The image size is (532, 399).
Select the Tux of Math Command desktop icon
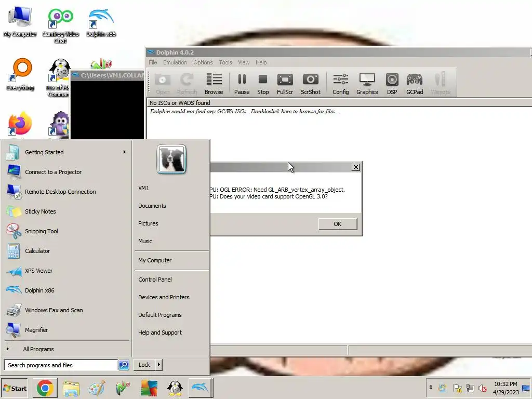(59, 78)
